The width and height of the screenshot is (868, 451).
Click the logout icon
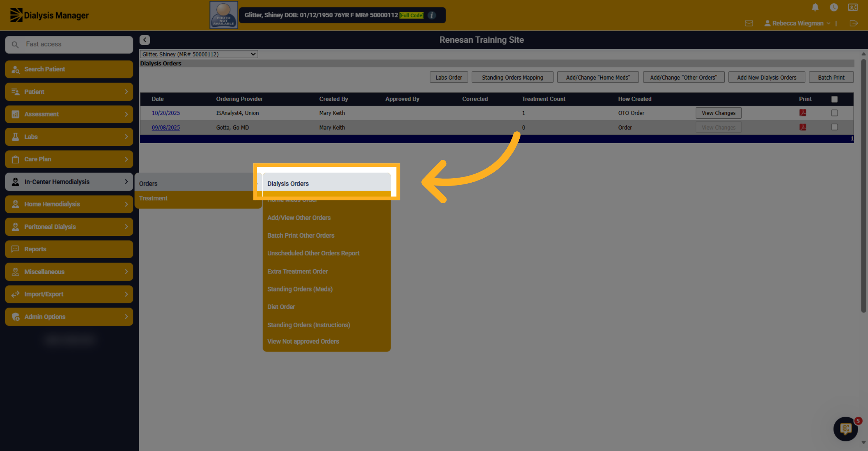(x=854, y=23)
